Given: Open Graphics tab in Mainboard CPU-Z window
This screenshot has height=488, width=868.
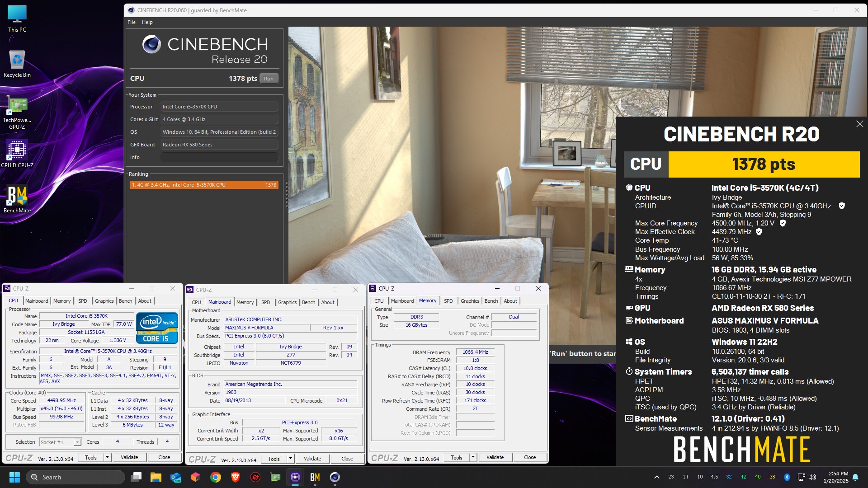Looking at the screenshot, I should click(x=288, y=302).
